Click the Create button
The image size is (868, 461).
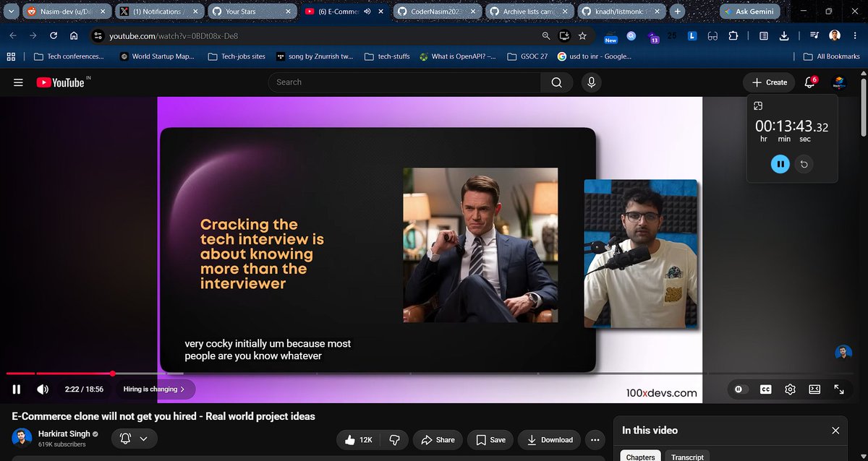pyautogui.click(x=769, y=82)
